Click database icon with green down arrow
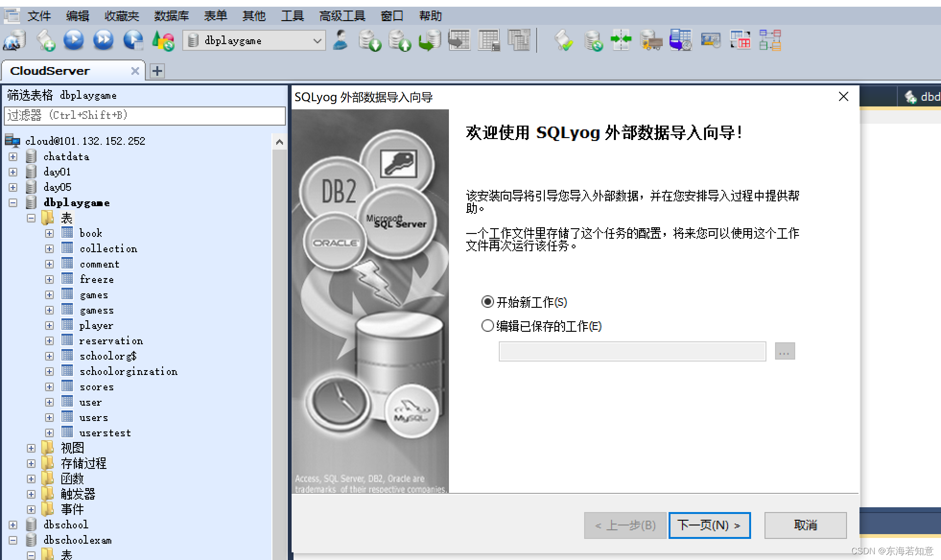Image resolution: width=941 pixels, height=560 pixels. (369, 40)
